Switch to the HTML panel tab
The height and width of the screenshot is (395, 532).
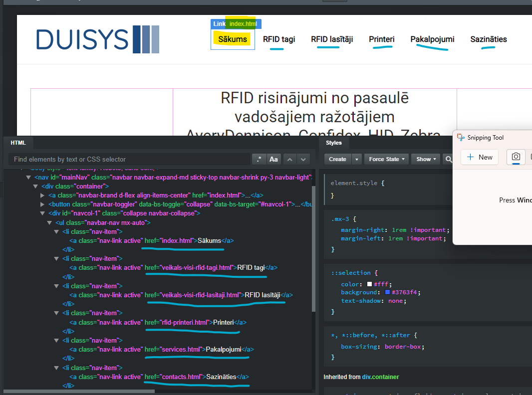[x=18, y=143]
